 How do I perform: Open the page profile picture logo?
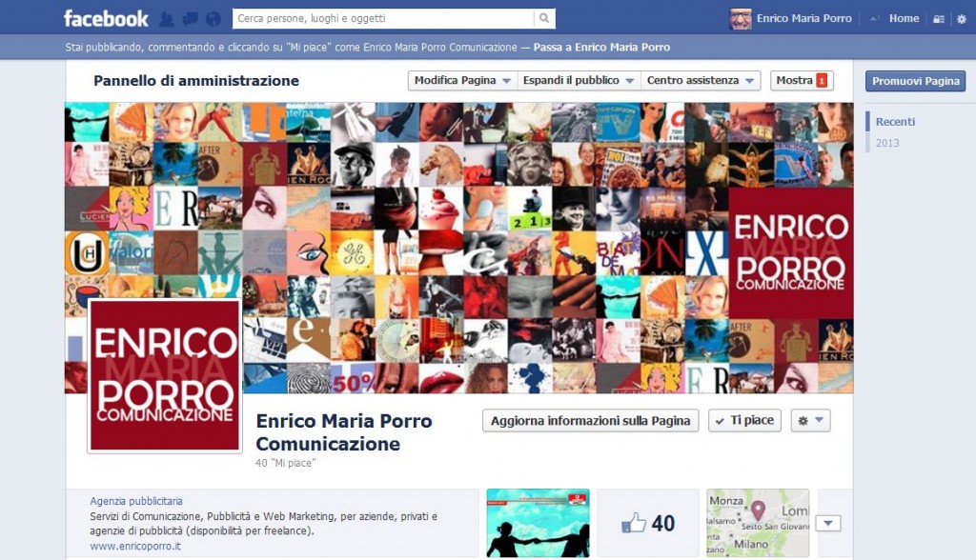(x=165, y=375)
